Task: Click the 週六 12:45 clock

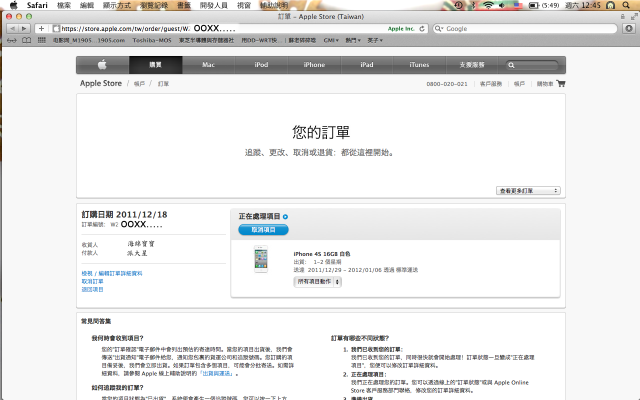Action: pos(582,5)
